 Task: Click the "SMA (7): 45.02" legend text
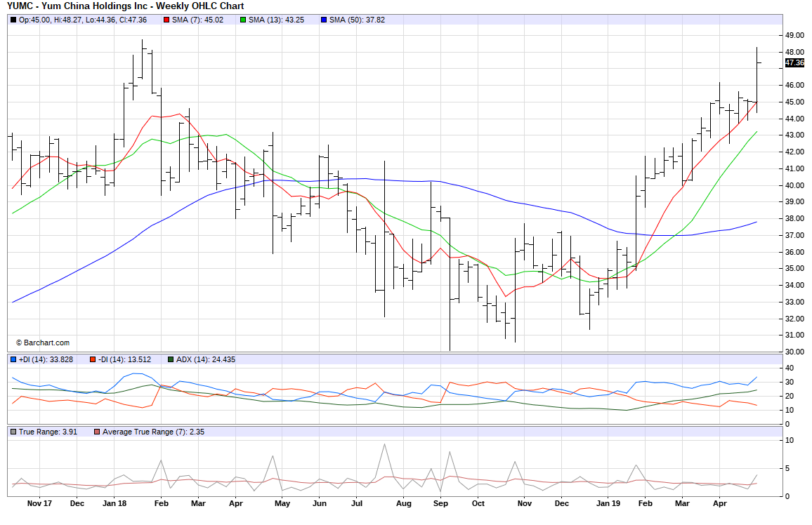pyautogui.click(x=198, y=20)
